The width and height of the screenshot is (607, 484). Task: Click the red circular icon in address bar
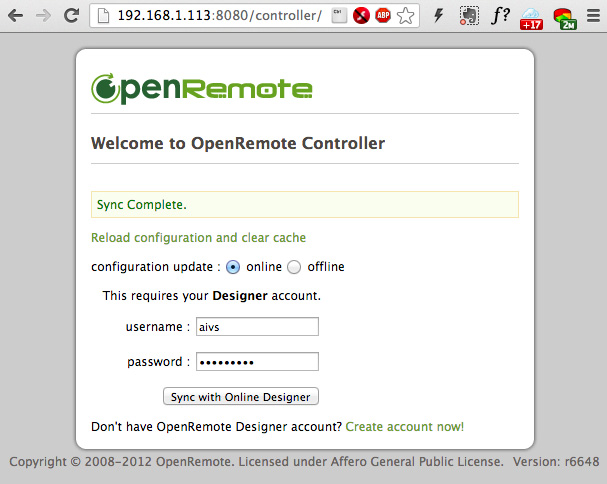coord(362,16)
